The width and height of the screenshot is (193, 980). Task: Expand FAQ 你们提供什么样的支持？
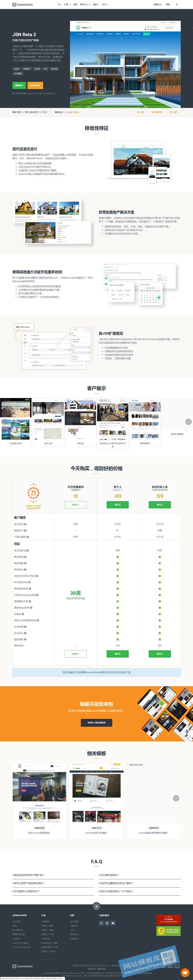click(x=53, y=891)
